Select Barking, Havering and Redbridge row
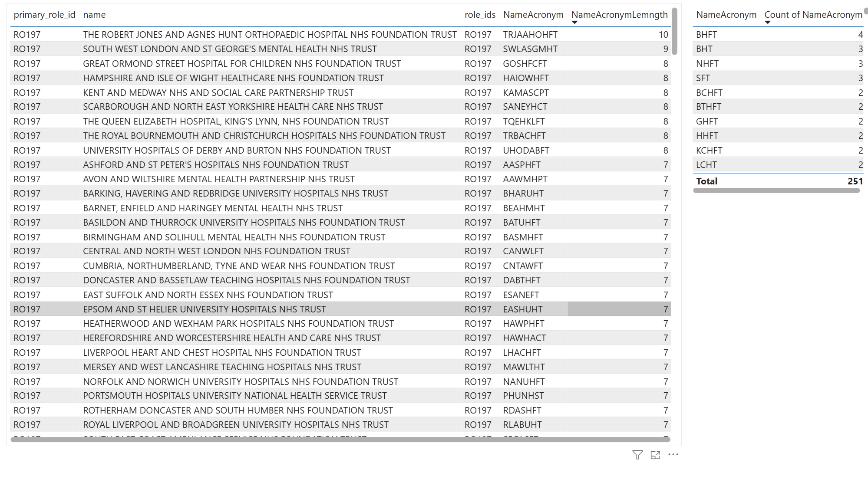The image size is (868, 486). tap(340, 194)
